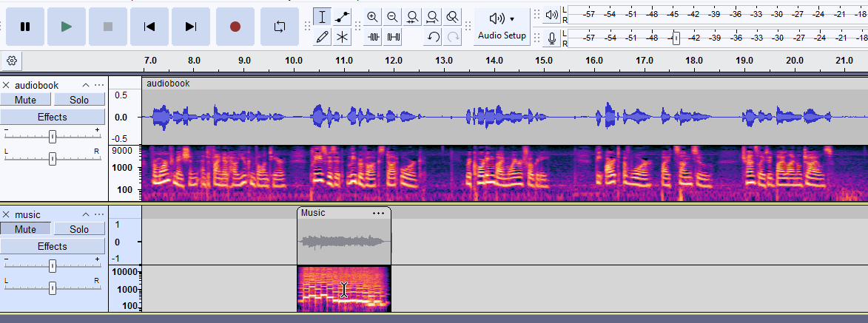Solo the music track
868x323 pixels.
[79, 229]
